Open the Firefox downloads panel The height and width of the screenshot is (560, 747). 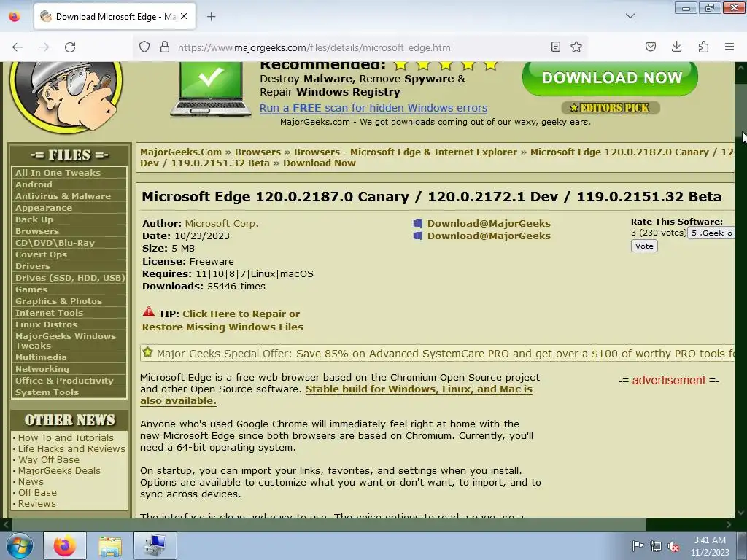click(676, 47)
